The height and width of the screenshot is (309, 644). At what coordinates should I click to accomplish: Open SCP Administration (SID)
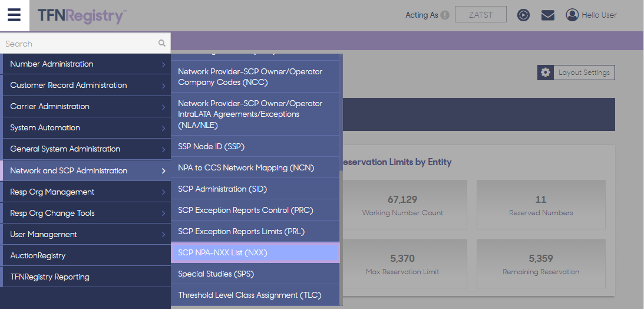tap(255, 189)
